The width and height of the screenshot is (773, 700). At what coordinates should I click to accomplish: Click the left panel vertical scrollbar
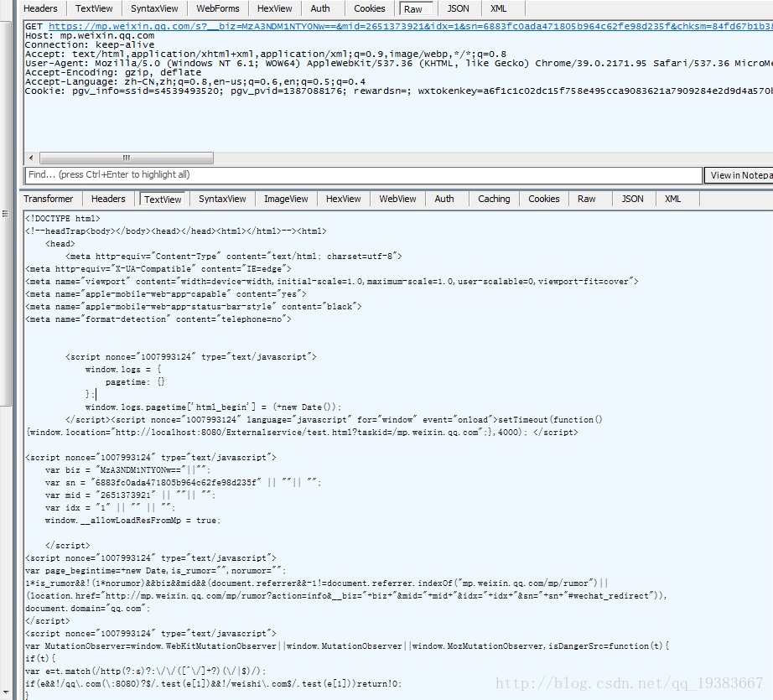point(5,214)
